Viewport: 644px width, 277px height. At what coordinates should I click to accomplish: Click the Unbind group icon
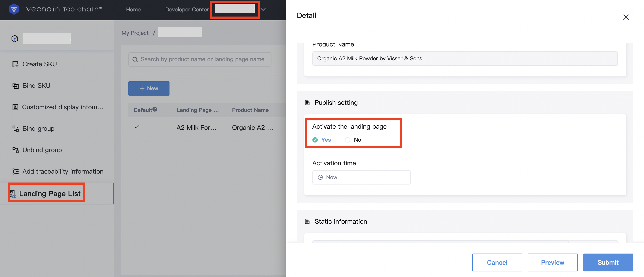point(15,150)
